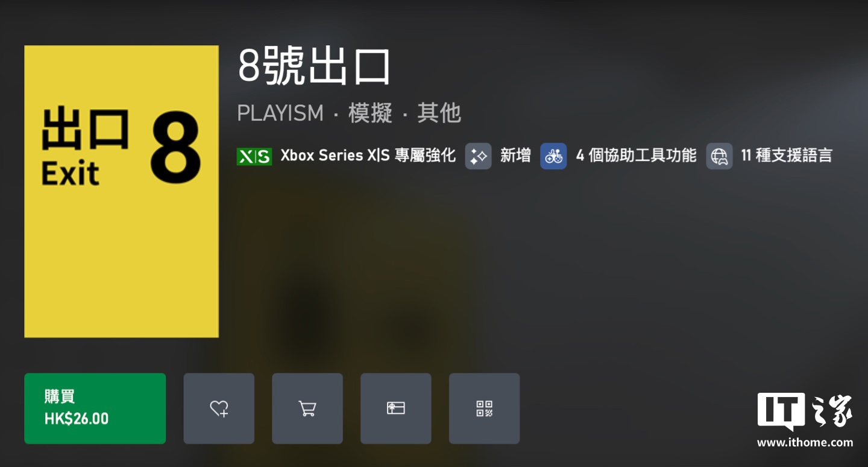Image resolution: width=868 pixels, height=467 pixels.
Task: Open the PLAYISM publisher link
Action: tap(280, 113)
